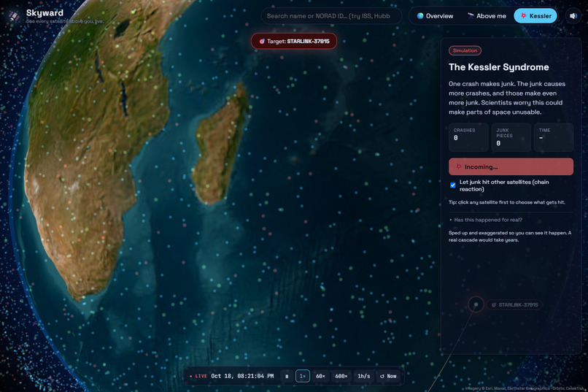Image resolution: width=588 pixels, height=392 pixels.
Task: Click the Crashes counter box
Action: tap(469, 137)
